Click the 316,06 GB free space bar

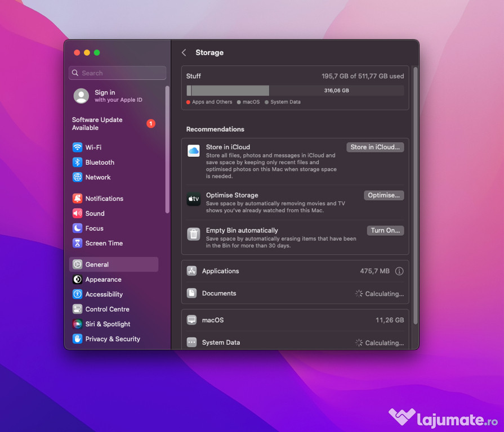(337, 91)
